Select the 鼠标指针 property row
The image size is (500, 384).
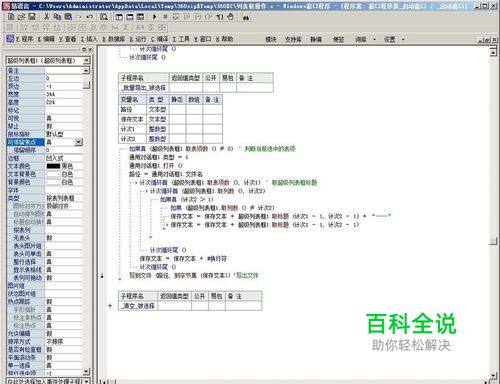point(45,134)
